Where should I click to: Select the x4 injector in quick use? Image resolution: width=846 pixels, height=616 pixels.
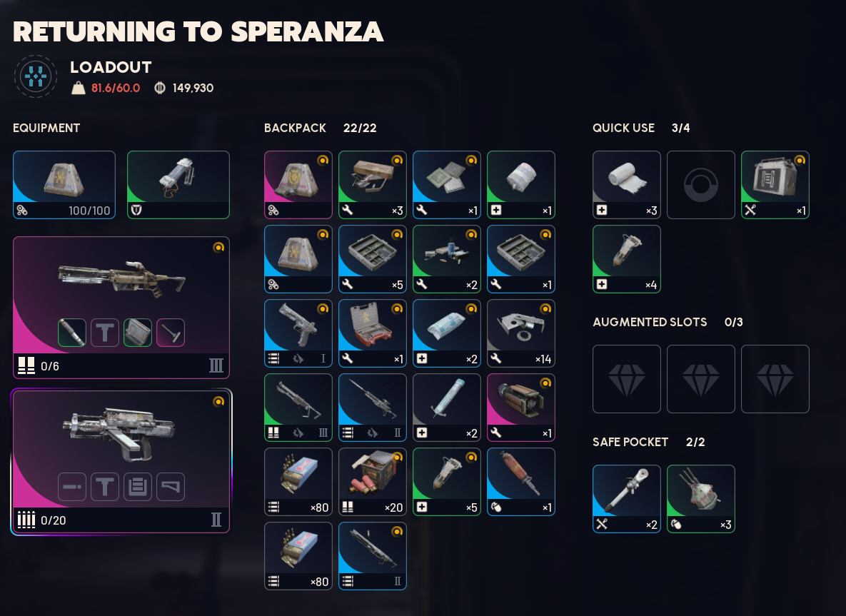coord(626,259)
